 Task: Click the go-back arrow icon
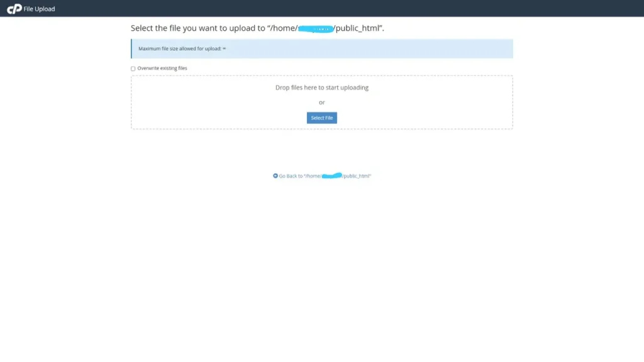[x=275, y=176]
